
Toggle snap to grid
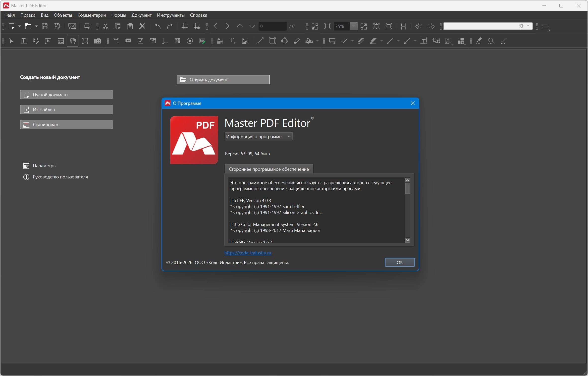197,26
